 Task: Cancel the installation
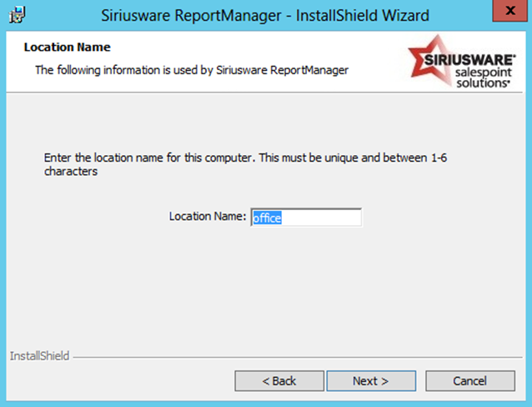tap(469, 381)
